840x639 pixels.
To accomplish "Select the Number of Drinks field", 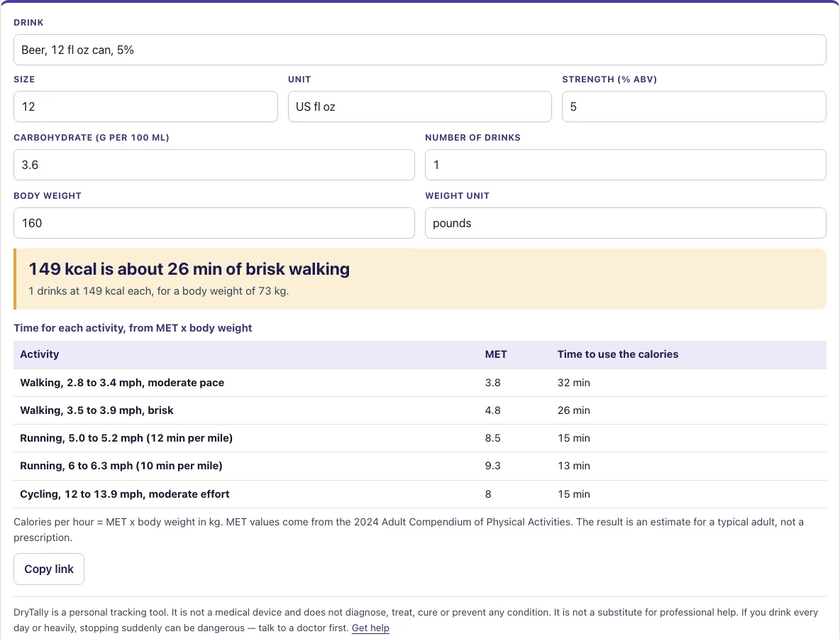I will click(x=625, y=165).
